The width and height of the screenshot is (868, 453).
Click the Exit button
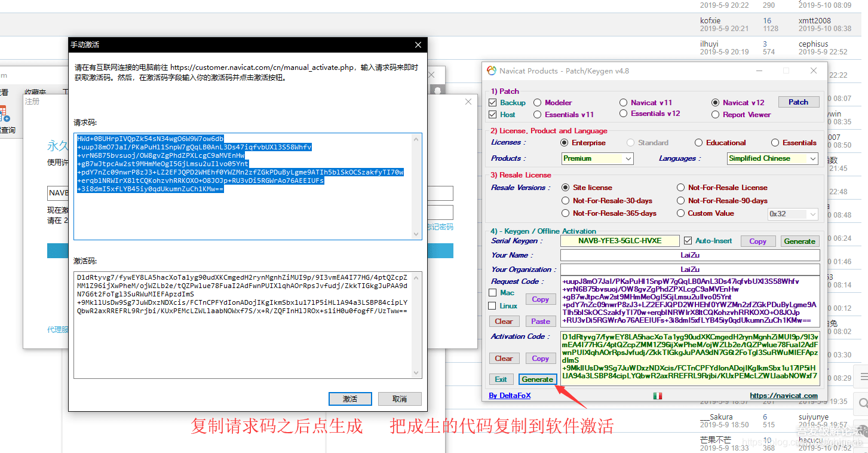pyautogui.click(x=501, y=379)
